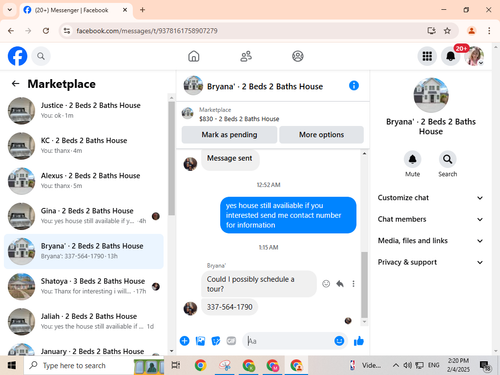Image resolution: width=500 pixels, height=375 pixels.
Task: Open the notifications bell with 20+ badge
Action: pyautogui.click(x=451, y=56)
